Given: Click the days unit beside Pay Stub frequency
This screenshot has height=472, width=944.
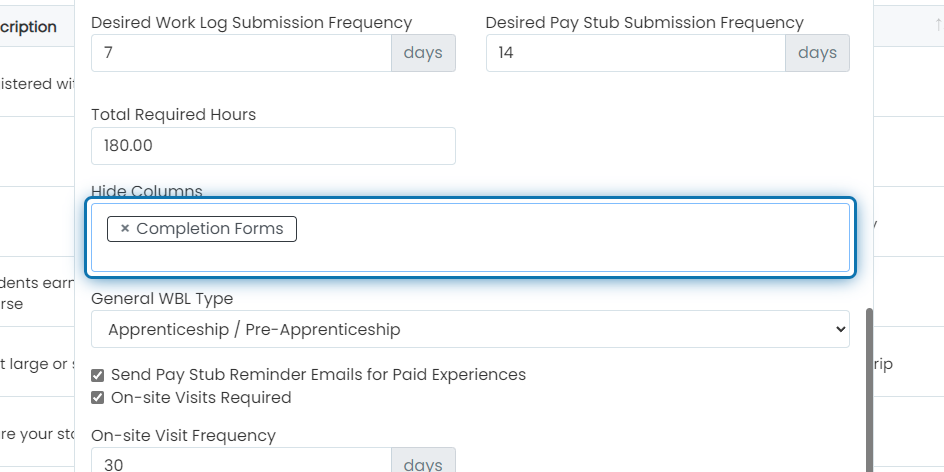Looking at the screenshot, I should [x=818, y=53].
